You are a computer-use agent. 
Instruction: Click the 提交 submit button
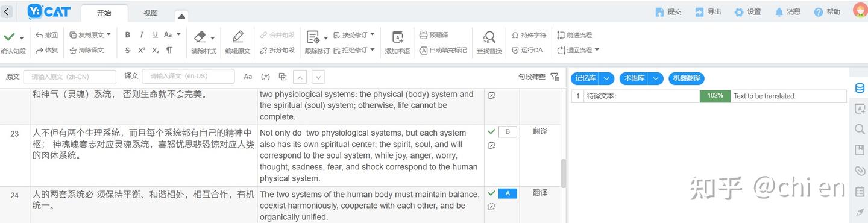tap(668, 12)
